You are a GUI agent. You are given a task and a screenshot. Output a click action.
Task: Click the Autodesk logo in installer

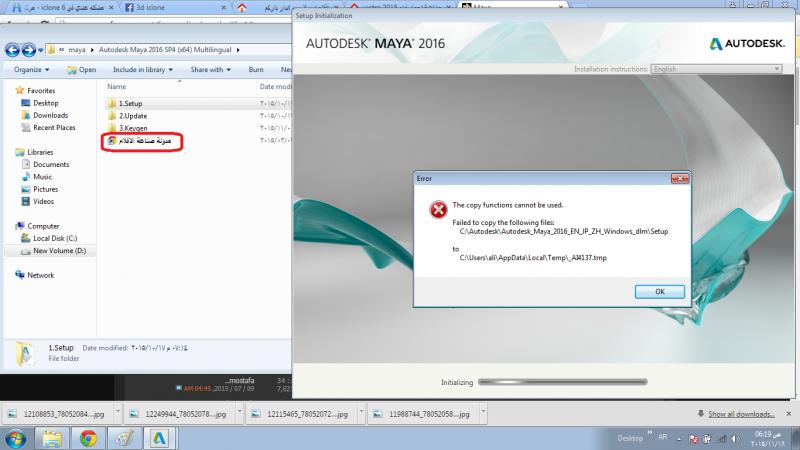pos(747,44)
